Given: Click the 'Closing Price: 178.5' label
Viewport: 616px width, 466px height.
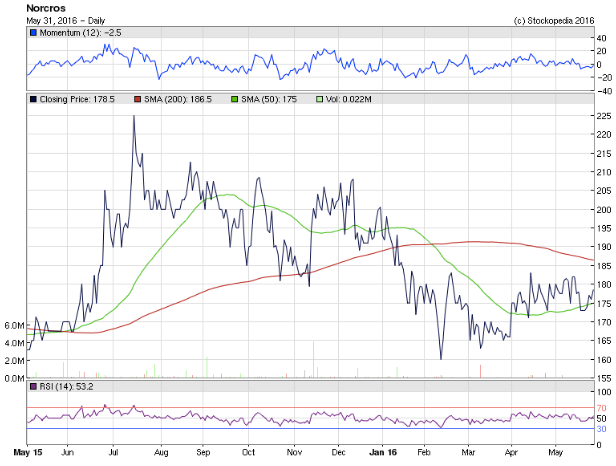Looking at the screenshot, I should click(77, 99).
